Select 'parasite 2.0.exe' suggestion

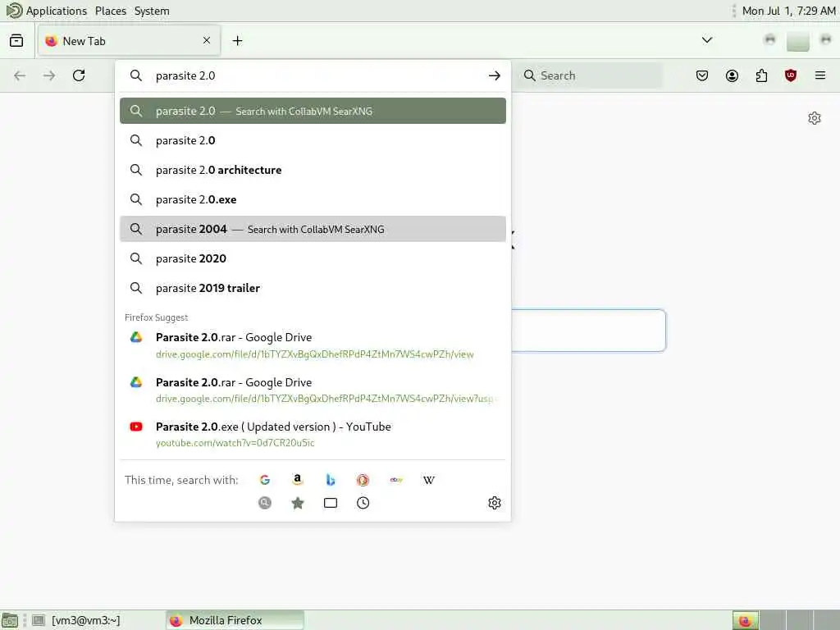[313, 199]
